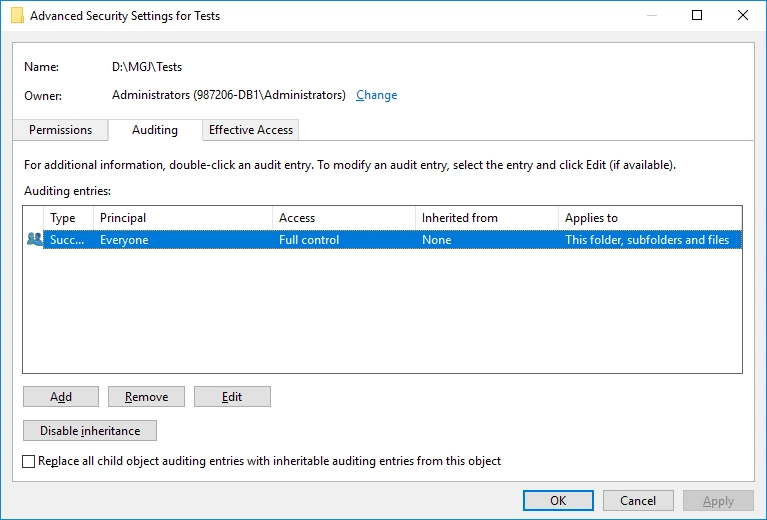
Task: Click the Inherited from column header
Action: tap(486, 218)
